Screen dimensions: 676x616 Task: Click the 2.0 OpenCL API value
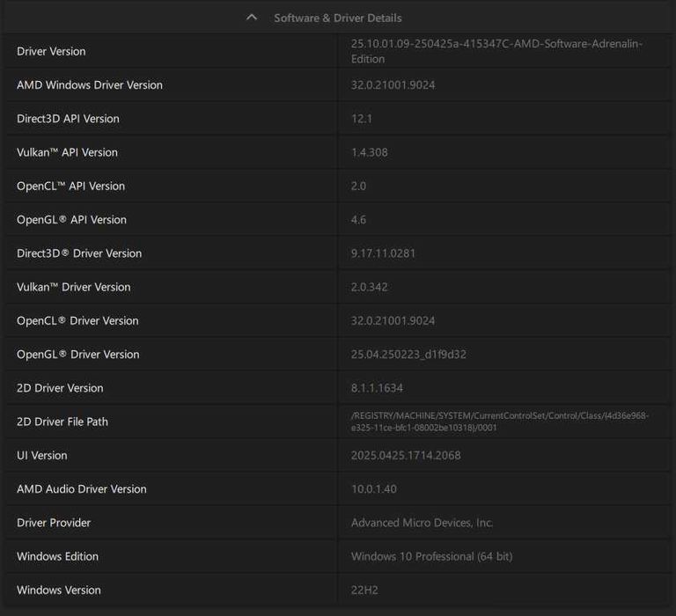[358, 186]
